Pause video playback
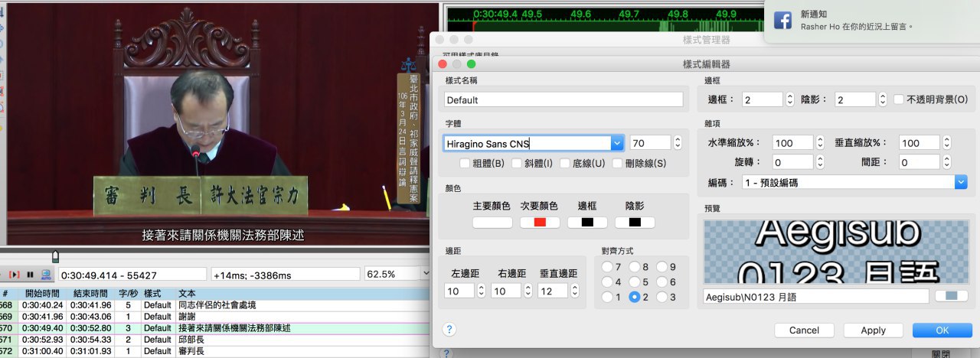 coord(31,275)
